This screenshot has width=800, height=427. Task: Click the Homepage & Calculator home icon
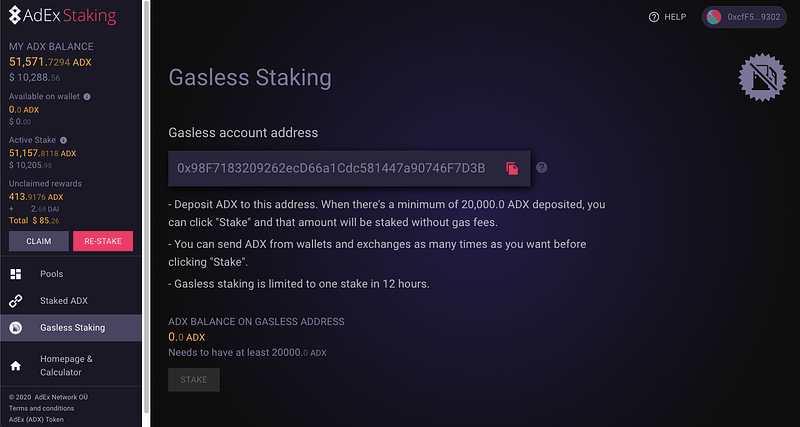point(16,366)
